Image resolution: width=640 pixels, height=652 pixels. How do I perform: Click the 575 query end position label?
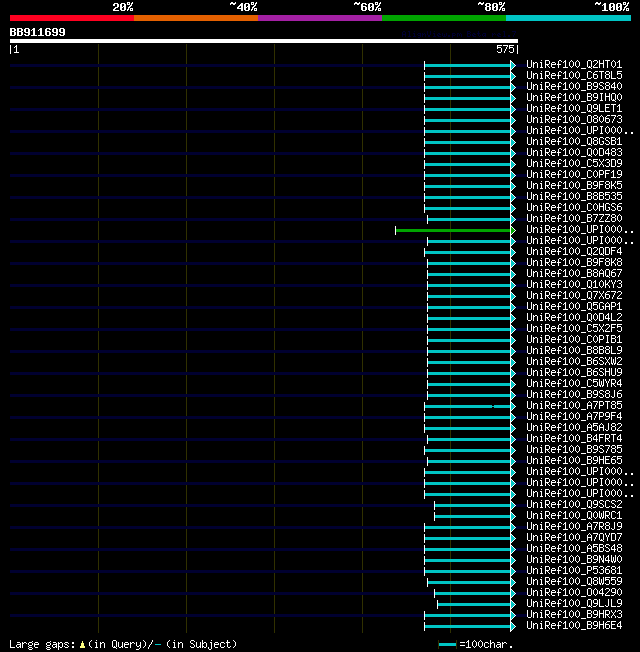[x=505, y=49]
